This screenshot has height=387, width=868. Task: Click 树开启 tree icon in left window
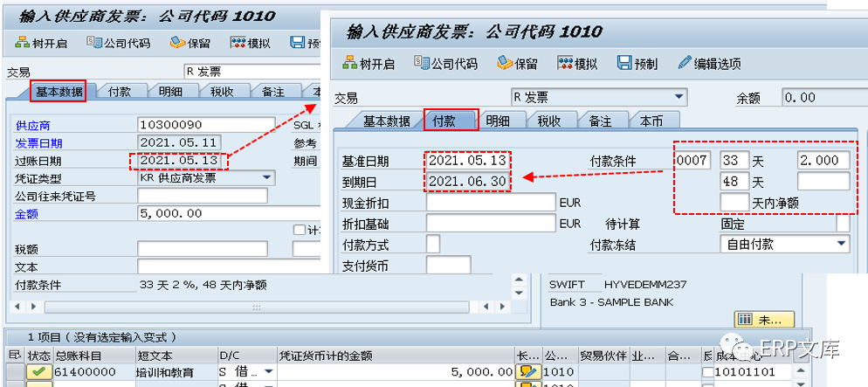[x=22, y=42]
